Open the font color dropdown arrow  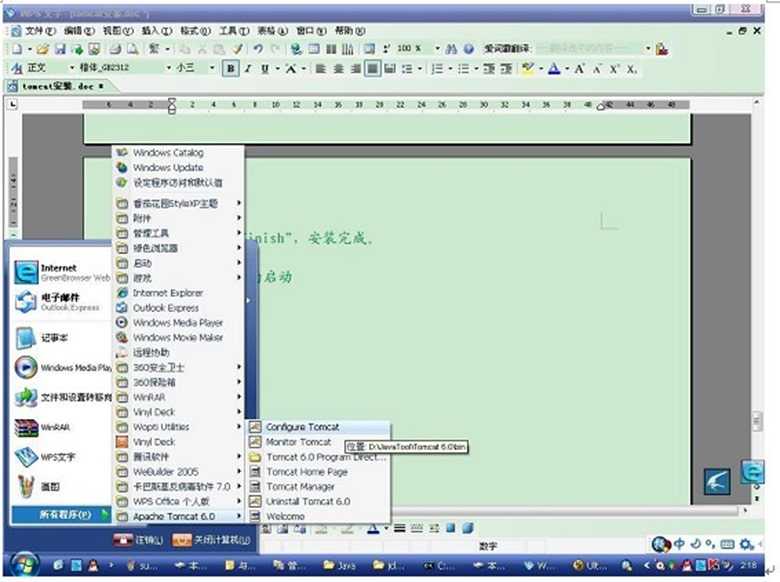tap(567, 69)
